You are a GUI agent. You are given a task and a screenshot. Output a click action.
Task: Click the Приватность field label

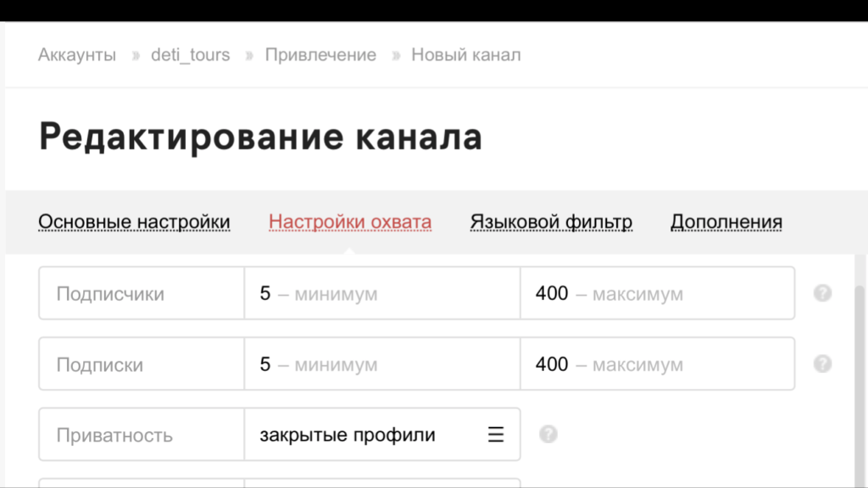(x=114, y=435)
